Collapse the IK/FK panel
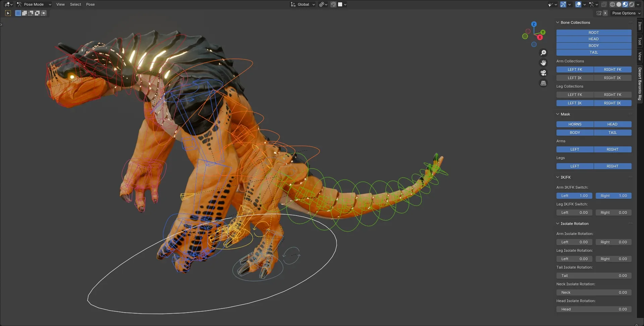644x326 pixels. [557, 177]
